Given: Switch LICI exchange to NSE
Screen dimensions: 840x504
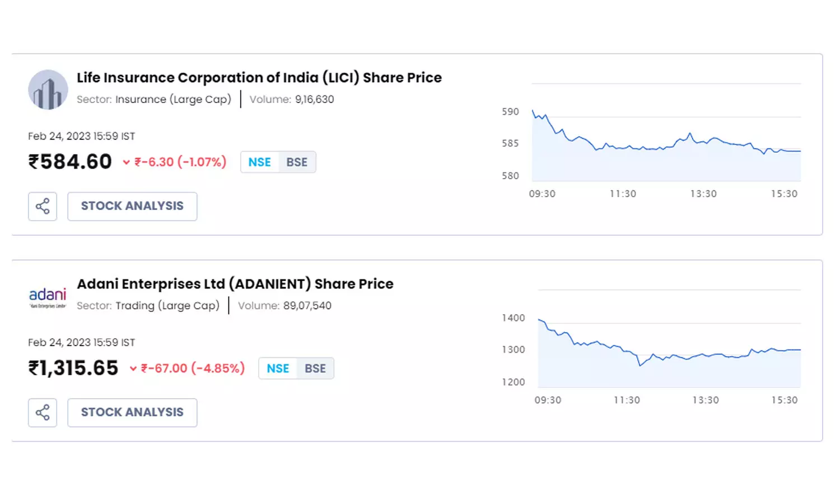Looking at the screenshot, I should point(259,162).
